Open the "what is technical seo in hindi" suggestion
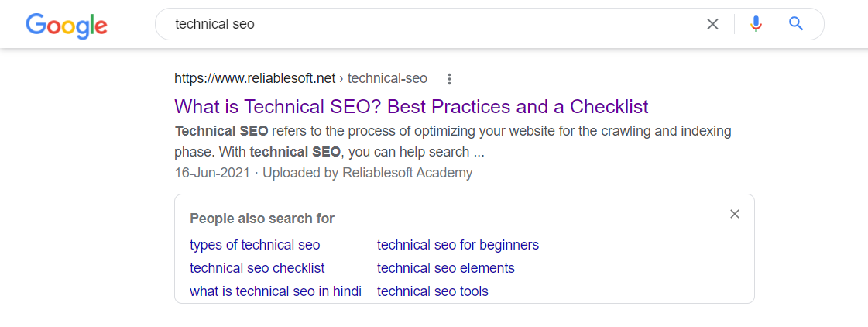This screenshot has width=868, height=327. click(275, 291)
